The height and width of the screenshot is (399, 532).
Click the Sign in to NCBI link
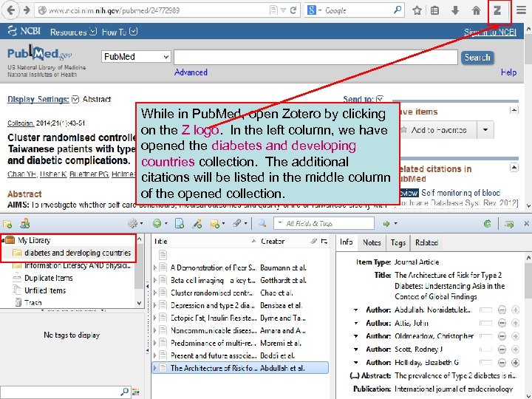click(490, 32)
